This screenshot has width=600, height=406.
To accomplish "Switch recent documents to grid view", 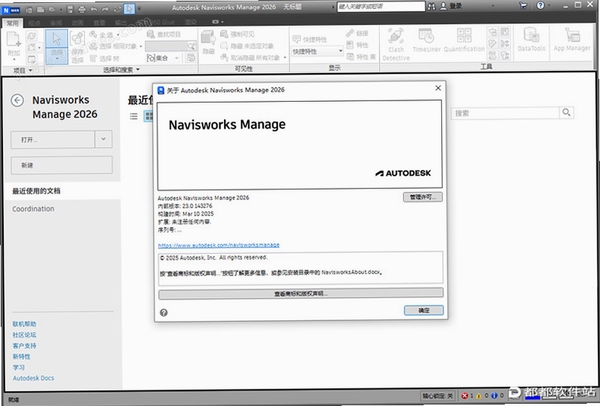I will 148,116.
